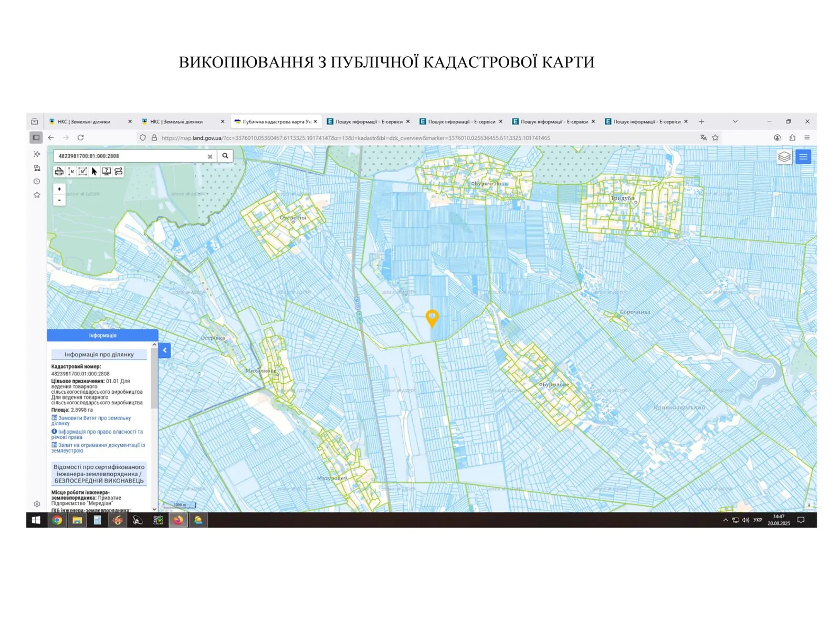Switch to first НКС Земельні ділянки tab
This screenshot has width=840, height=630.
coord(84,122)
